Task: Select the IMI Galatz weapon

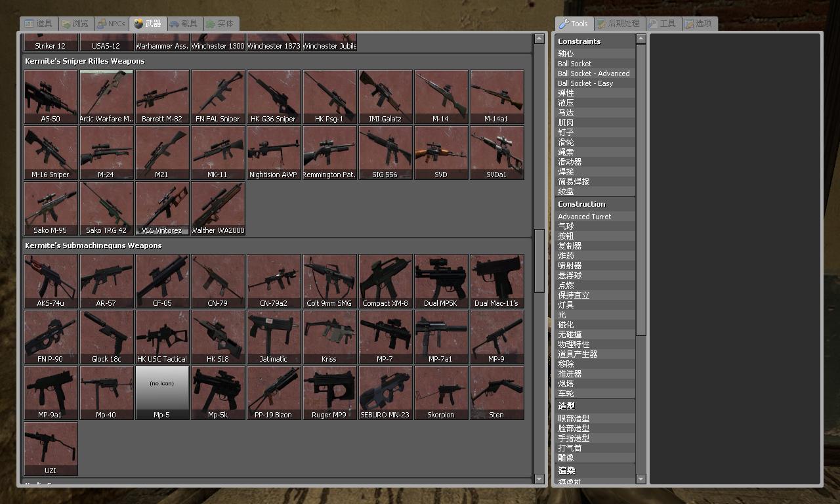Action: (385, 97)
